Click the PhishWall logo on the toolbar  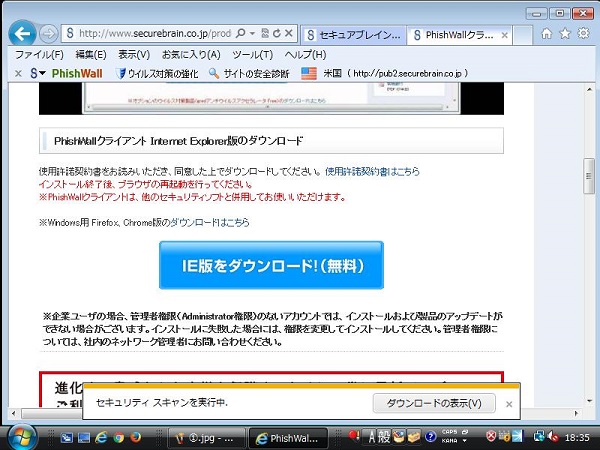coord(77,73)
